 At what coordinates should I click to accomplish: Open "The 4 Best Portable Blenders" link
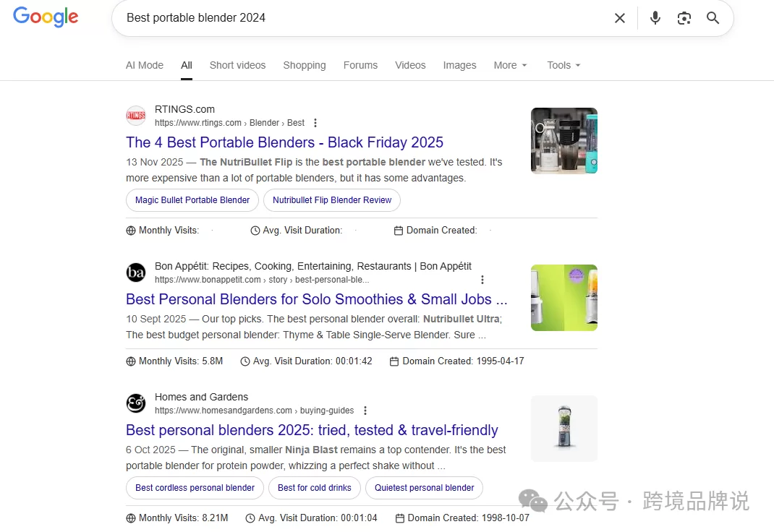tap(284, 142)
